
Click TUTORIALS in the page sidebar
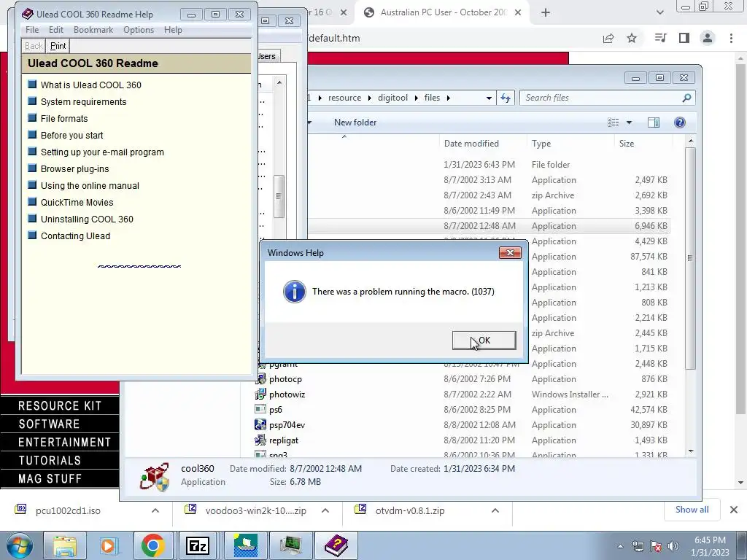[x=50, y=461]
